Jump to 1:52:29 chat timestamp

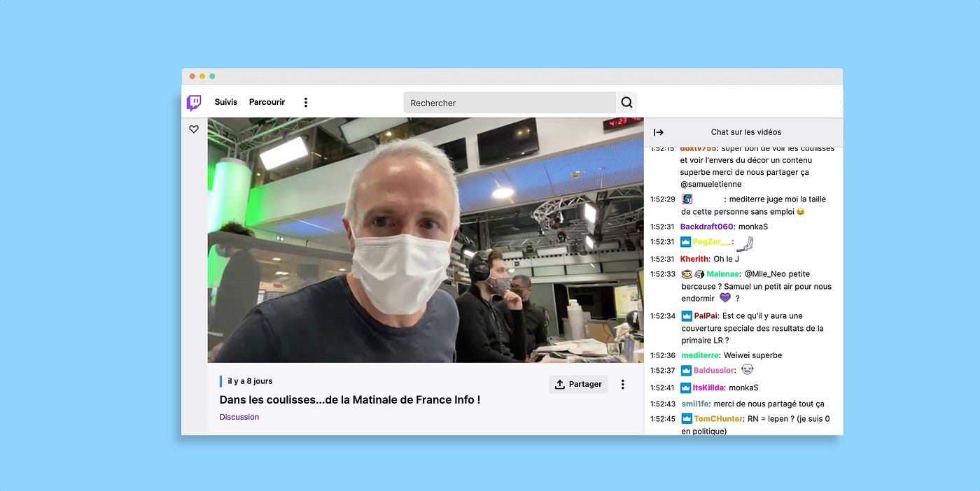point(663,199)
